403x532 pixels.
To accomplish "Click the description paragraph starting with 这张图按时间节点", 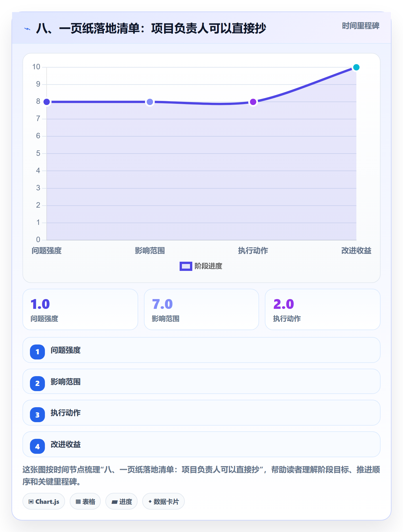I will [x=201, y=476].
